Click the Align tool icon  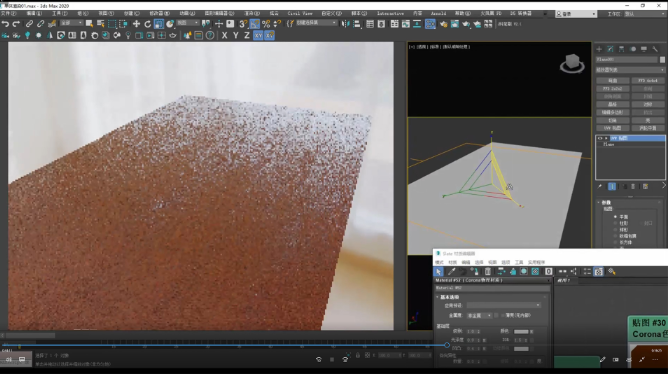pos(357,24)
